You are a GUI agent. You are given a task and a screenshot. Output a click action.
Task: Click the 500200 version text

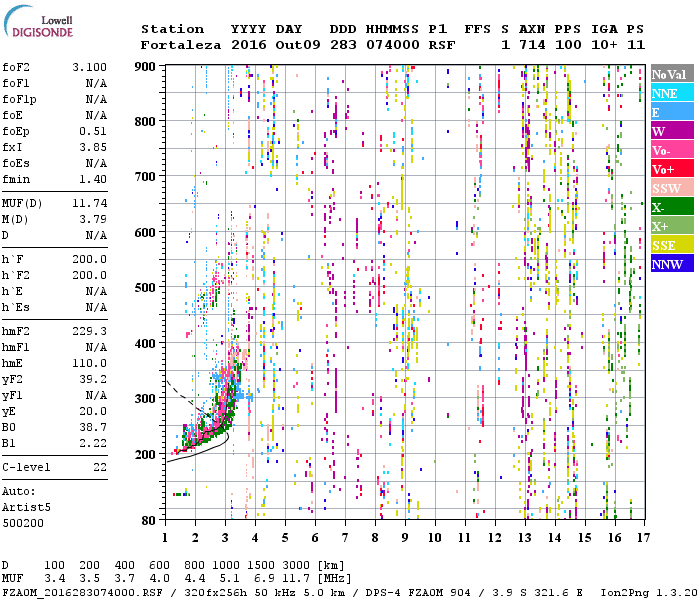(x=23, y=523)
